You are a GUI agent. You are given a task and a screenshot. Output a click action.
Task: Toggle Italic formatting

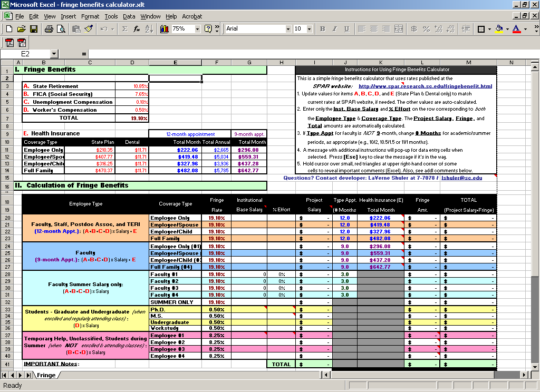click(334, 29)
